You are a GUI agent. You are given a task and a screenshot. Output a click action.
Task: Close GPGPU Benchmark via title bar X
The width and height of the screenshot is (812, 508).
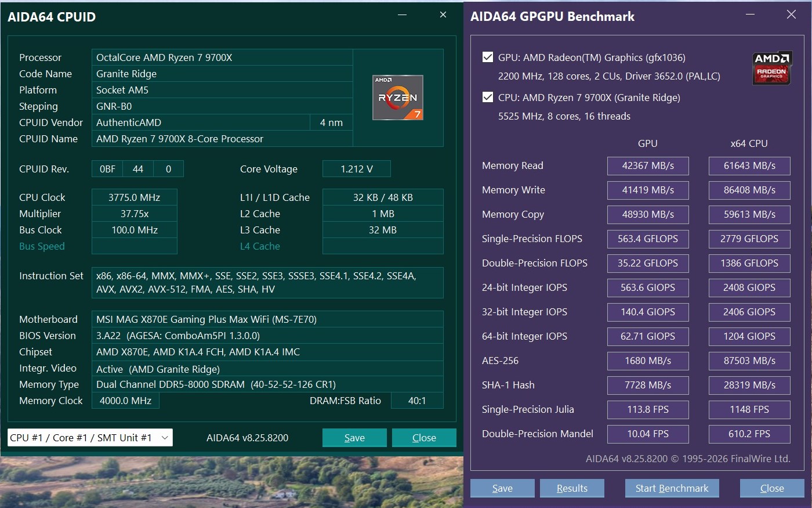point(791,15)
